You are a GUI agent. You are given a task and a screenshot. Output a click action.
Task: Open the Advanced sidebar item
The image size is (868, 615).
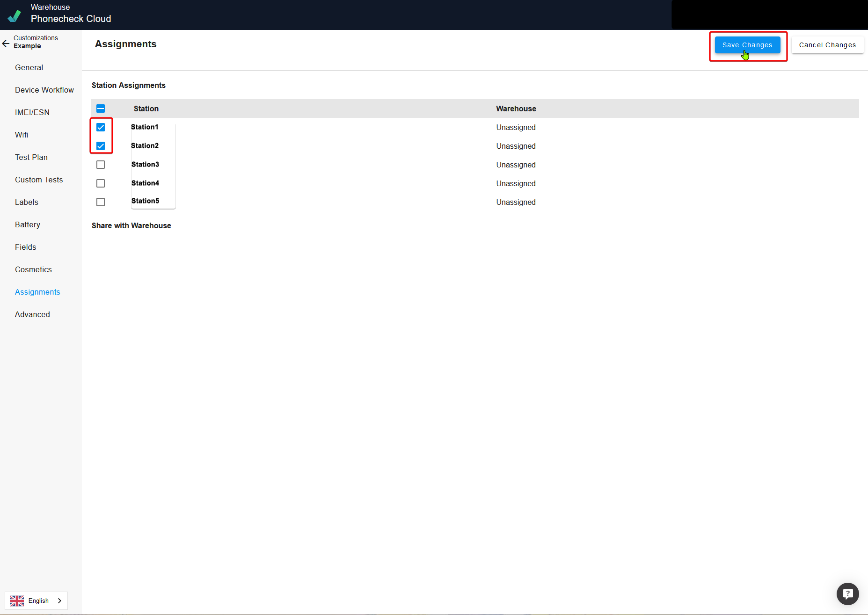(32, 314)
